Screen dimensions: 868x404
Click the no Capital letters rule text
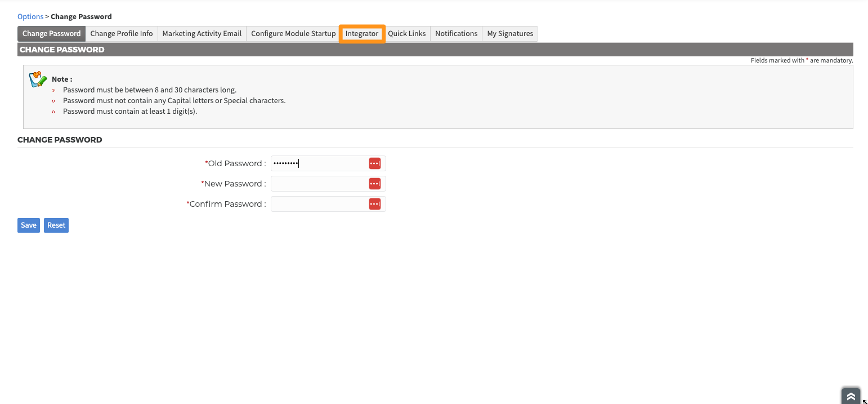pyautogui.click(x=175, y=101)
